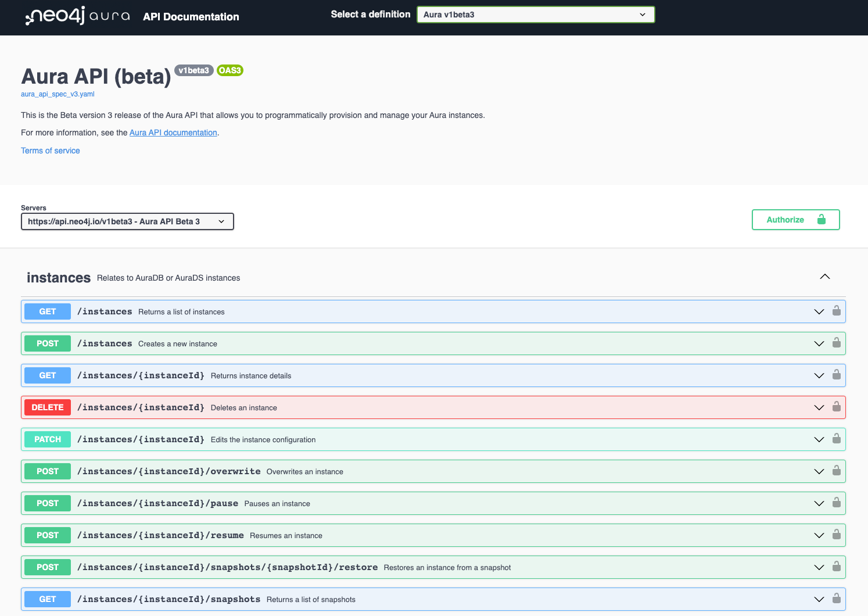Expand Returns a list of snapshots chevron

coord(819,600)
